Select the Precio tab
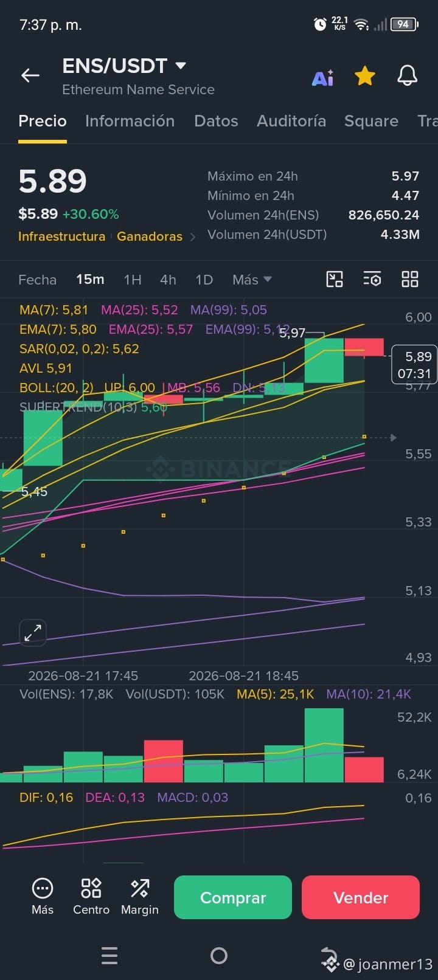Image resolution: width=438 pixels, height=980 pixels. [x=43, y=121]
